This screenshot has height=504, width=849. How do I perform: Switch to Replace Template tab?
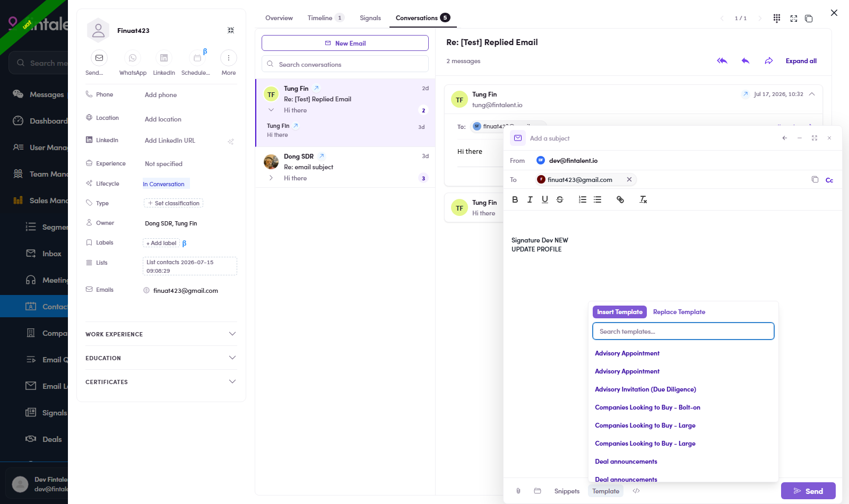click(x=679, y=312)
